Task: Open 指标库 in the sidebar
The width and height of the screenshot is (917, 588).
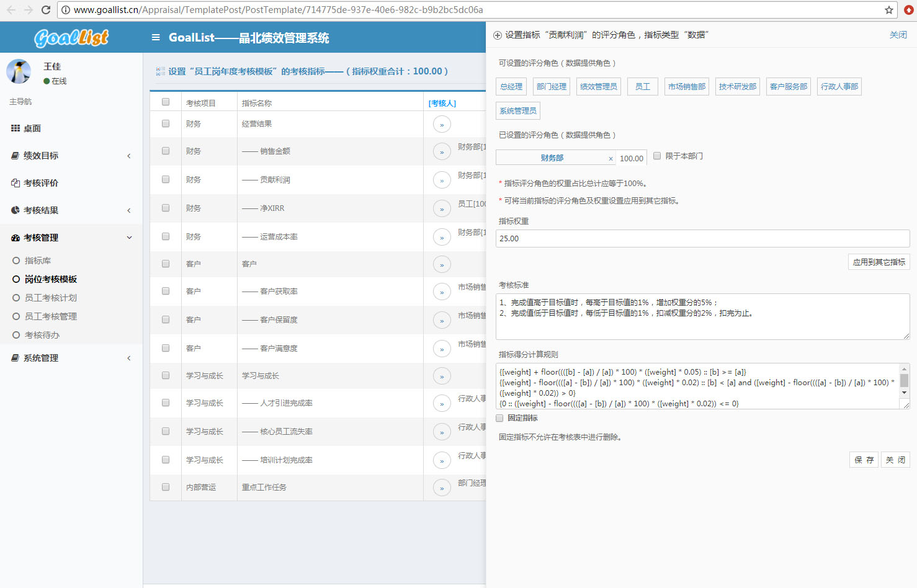Action: pos(38,261)
